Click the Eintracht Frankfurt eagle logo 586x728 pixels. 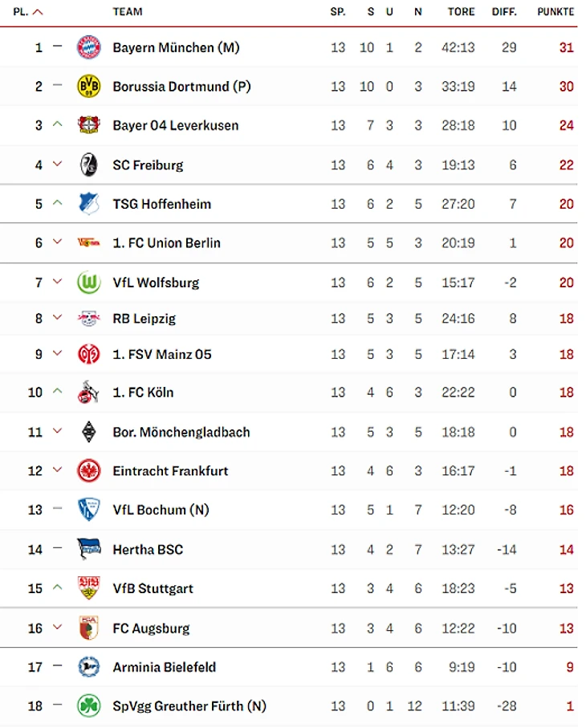(x=88, y=471)
